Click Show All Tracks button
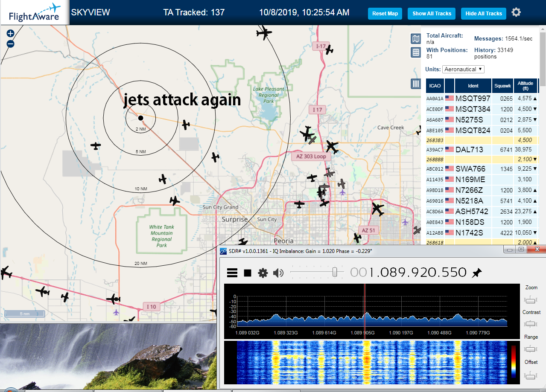 coord(432,14)
